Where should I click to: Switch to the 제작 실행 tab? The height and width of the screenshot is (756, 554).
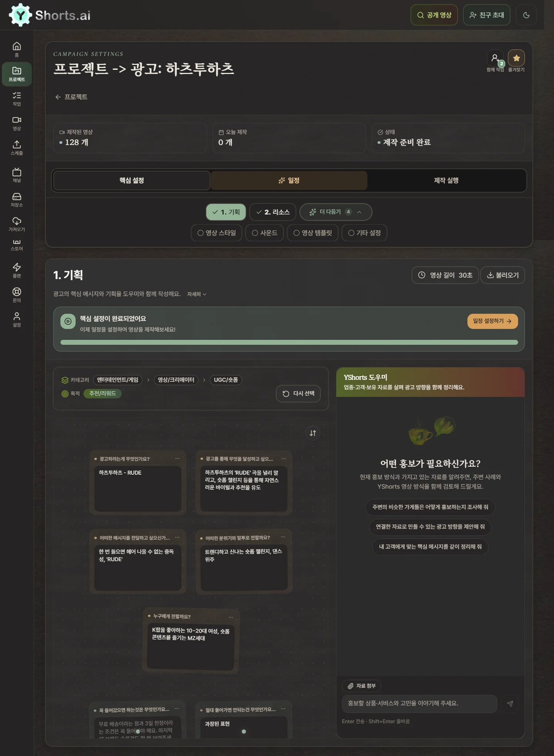pyautogui.click(x=446, y=180)
